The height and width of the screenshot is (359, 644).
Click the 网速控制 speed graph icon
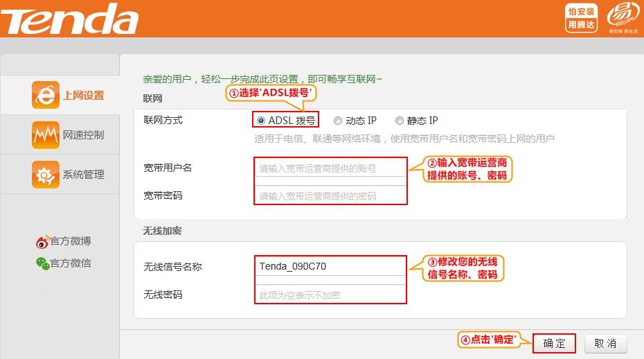coord(46,134)
